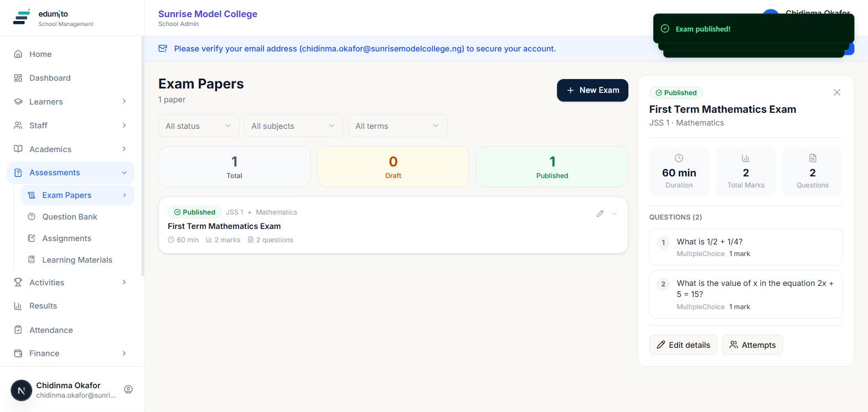868x412 pixels.
Task: Create a New Exam
Action: pyautogui.click(x=592, y=90)
